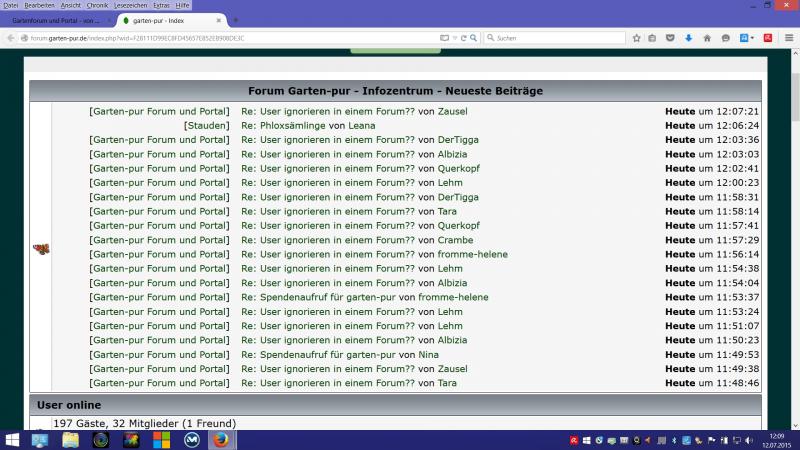800x450 pixels.
Task: Click the bookmark star icon
Action: [636, 38]
